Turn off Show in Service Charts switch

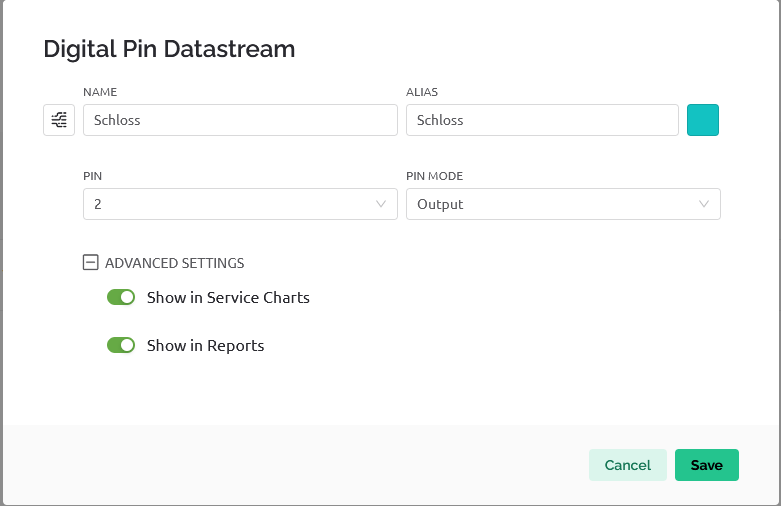(x=121, y=297)
